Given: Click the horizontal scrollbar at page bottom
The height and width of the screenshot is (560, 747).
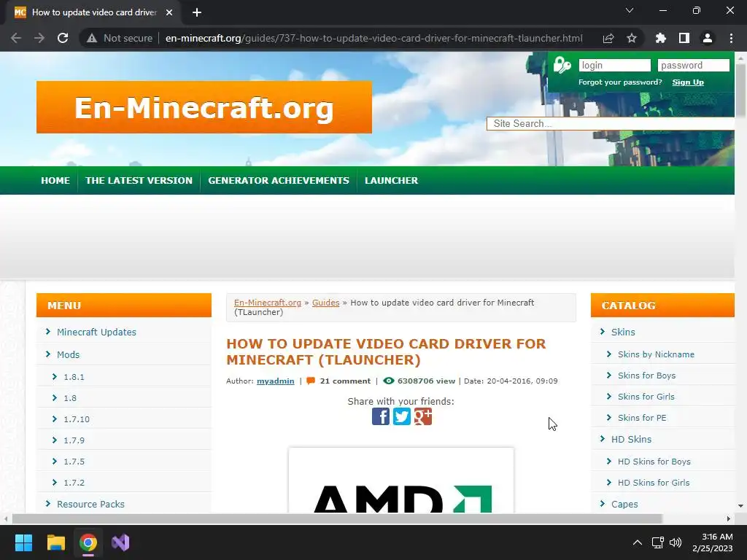Looking at the screenshot, I should point(337,518).
